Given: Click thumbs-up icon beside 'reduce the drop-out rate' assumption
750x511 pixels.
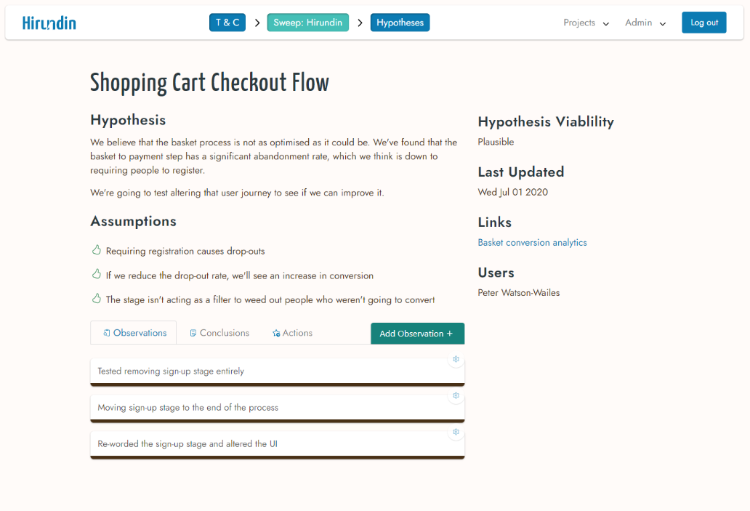Looking at the screenshot, I should [97, 274].
